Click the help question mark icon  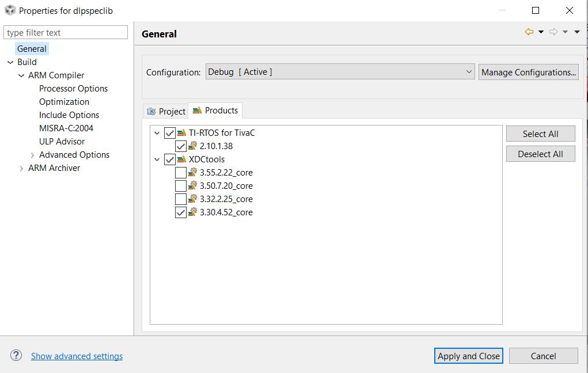click(16, 356)
